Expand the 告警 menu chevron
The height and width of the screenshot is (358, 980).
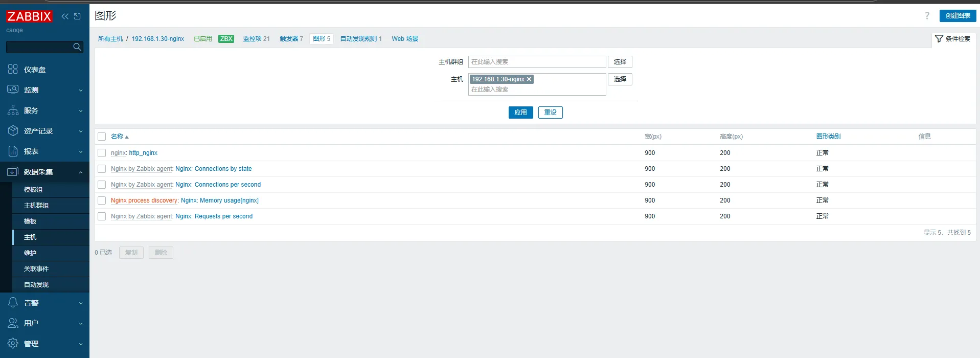pyautogui.click(x=81, y=303)
